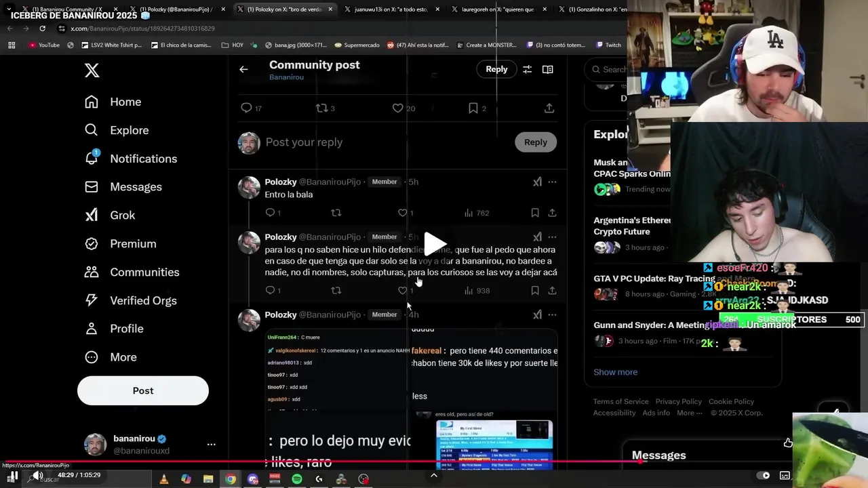Open the Twitch bookmark
The image size is (868, 488).
pyautogui.click(x=608, y=45)
